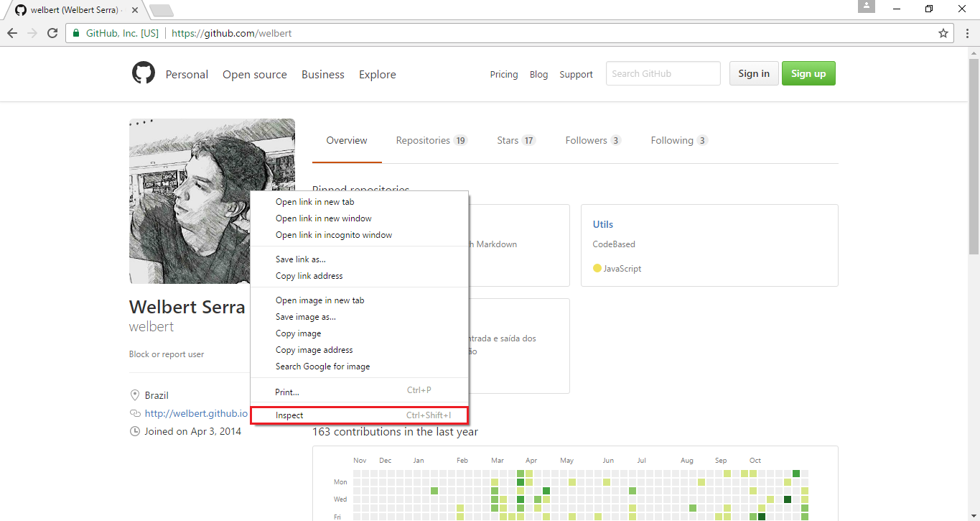This screenshot has height=521, width=980.
Task: Click the yellow JavaScript language dot
Action: click(597, 269)
